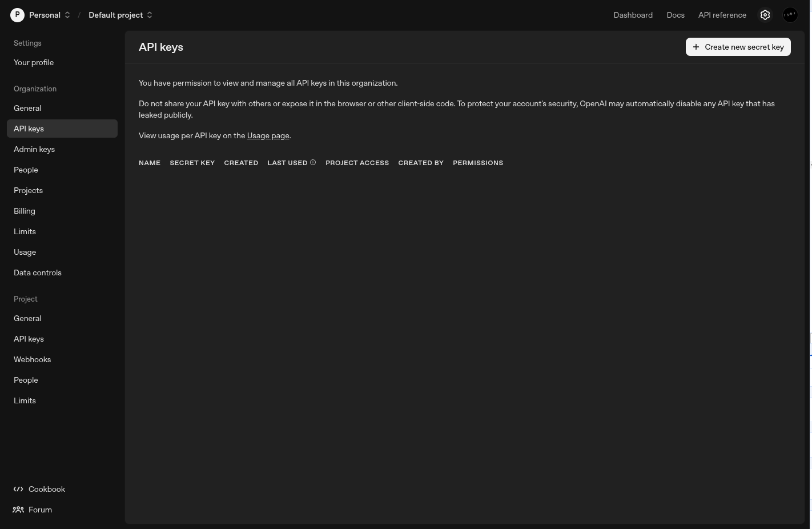Click the NAME column header
This screenshot has width=812, height=529.
point(150,163)
